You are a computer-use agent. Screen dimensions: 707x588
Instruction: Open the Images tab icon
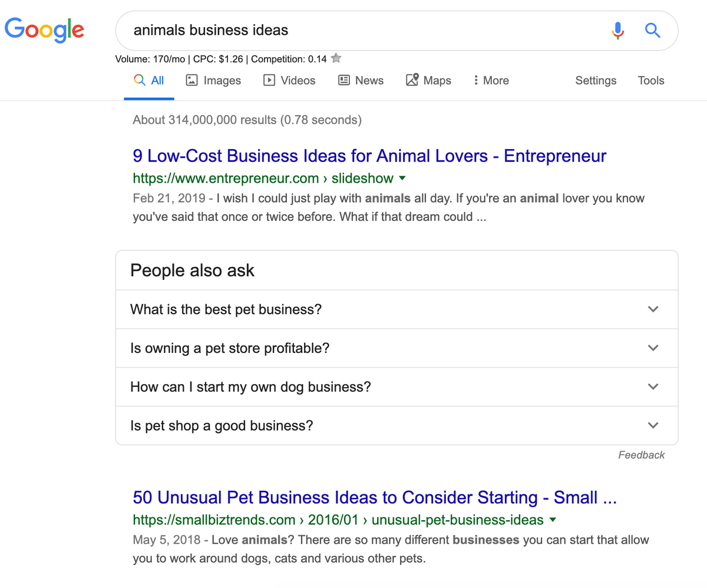(191, 80)
